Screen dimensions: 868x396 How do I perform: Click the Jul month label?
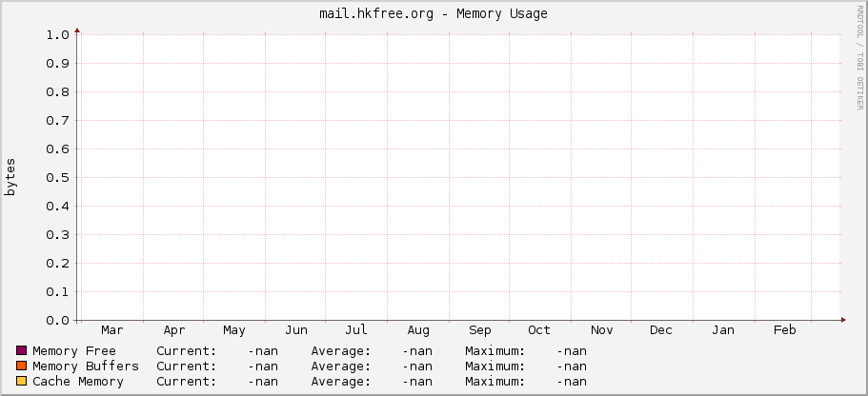click(356, 330)
